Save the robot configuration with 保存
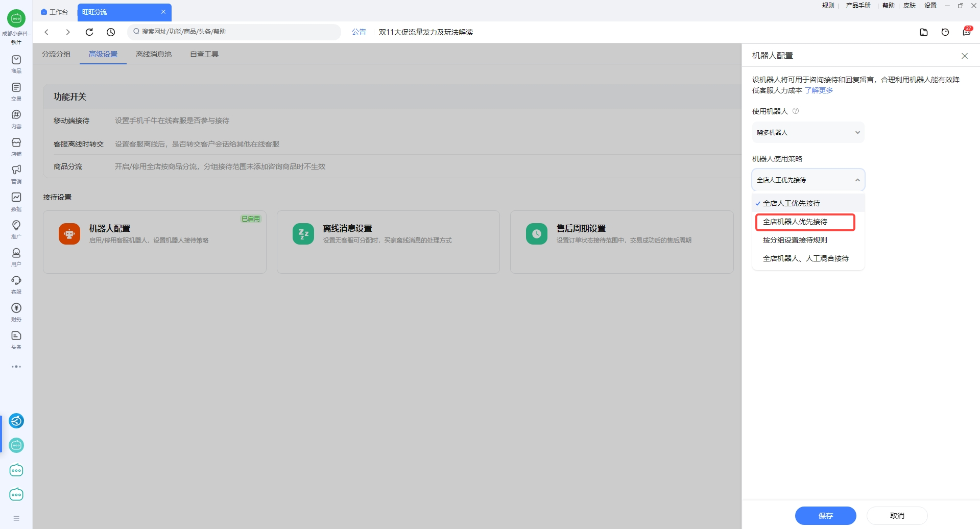Viewport: 980px width, 529px height. (825, 516)
